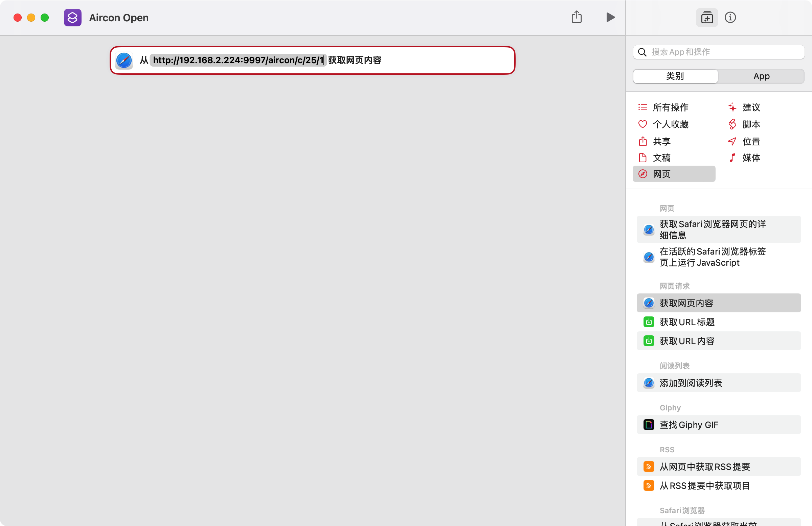
Task: Run the shortcut with play button
Action: pyautogui.click(x=610, y=17)
